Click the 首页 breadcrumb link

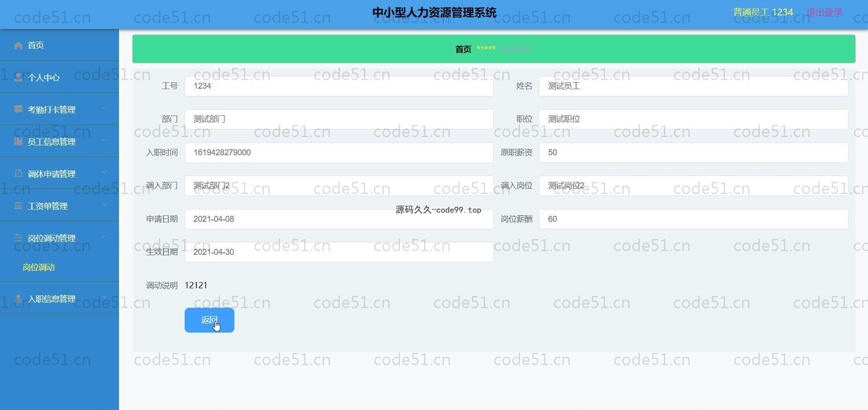pos(463,49)
